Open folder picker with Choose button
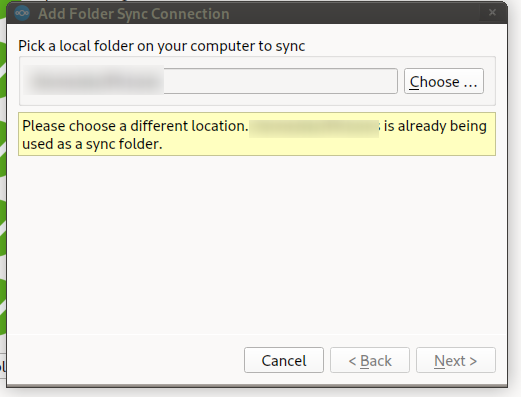 (x=444, y=81)
